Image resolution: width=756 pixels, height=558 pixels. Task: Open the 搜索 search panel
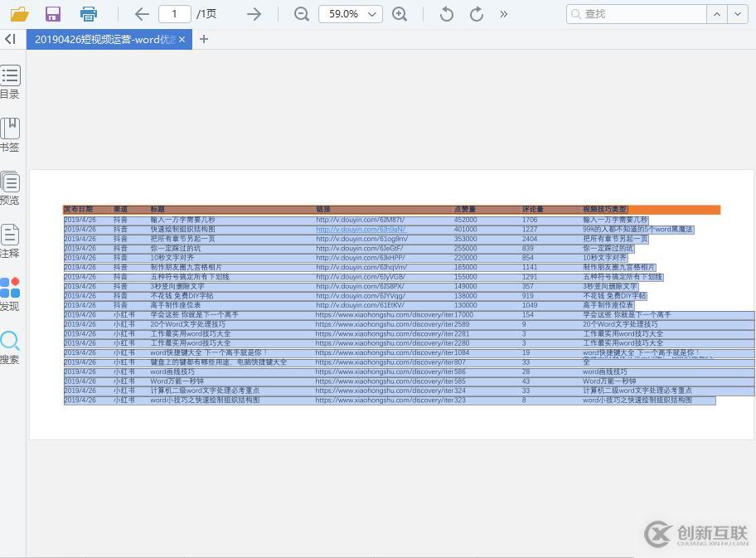(x=10, y=347)
